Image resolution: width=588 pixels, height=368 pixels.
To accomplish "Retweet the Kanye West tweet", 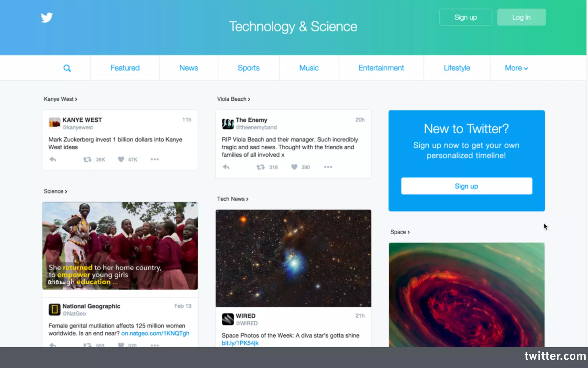I will 87,159.
